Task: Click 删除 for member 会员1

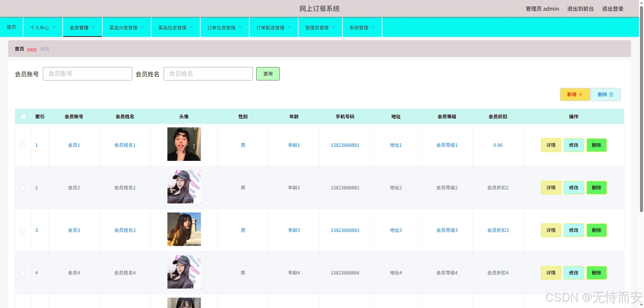Action: pyautogui.click(x=597, y=145)
